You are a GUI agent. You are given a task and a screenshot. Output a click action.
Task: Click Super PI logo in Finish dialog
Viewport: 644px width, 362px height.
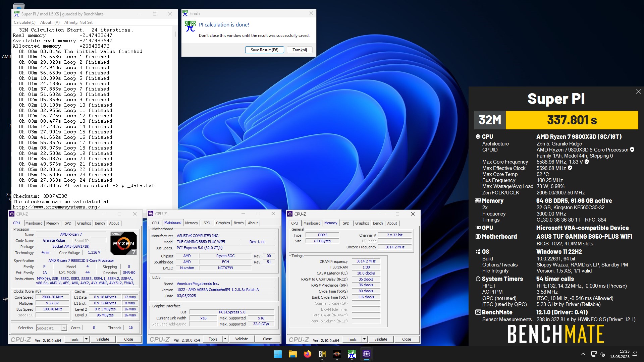pyautogui.click(x=190, y=26)
